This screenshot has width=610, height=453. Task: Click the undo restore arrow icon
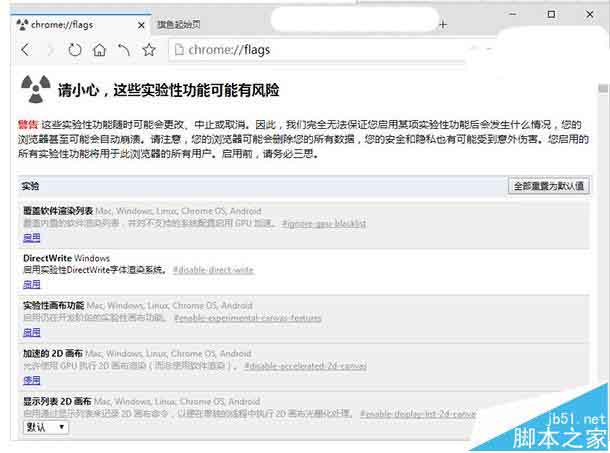coord(124,50)
